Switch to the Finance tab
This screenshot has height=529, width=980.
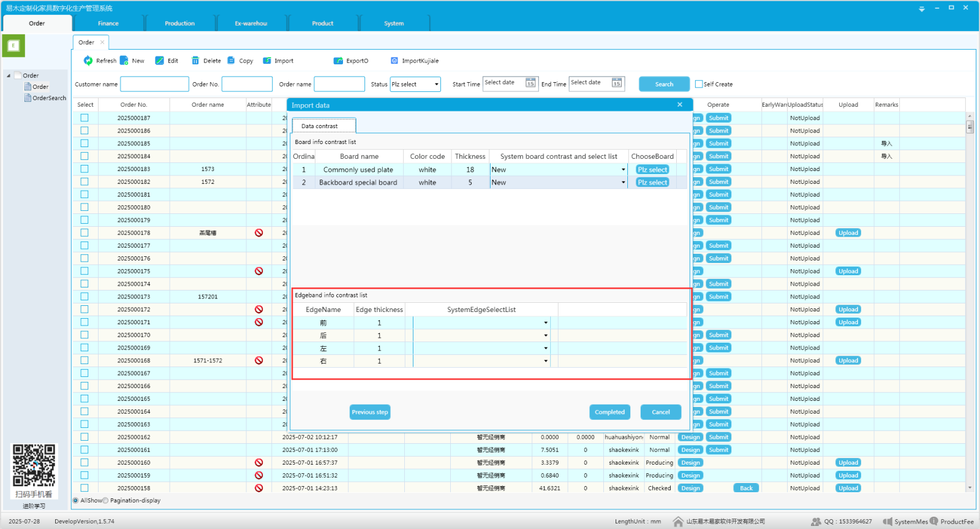click(x=108, y=23)
